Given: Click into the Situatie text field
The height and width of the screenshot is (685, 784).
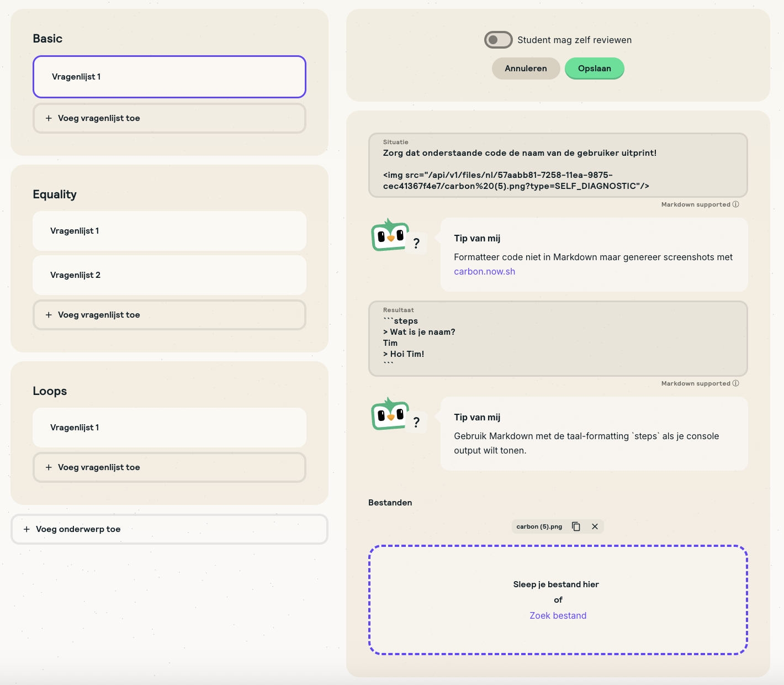Looking at the screenshot, I should coord(558,169).
